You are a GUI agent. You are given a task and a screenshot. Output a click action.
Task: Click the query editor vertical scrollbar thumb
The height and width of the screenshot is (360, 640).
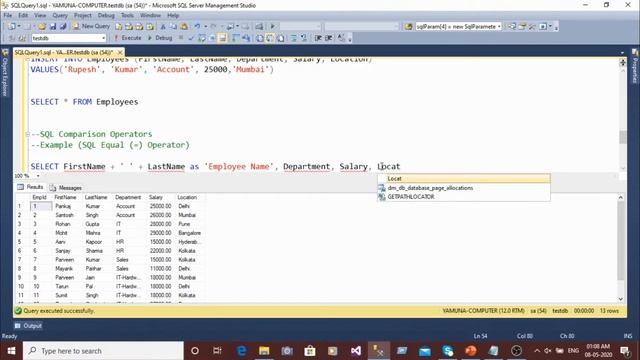pyautogui.click(x=622, y=137)
